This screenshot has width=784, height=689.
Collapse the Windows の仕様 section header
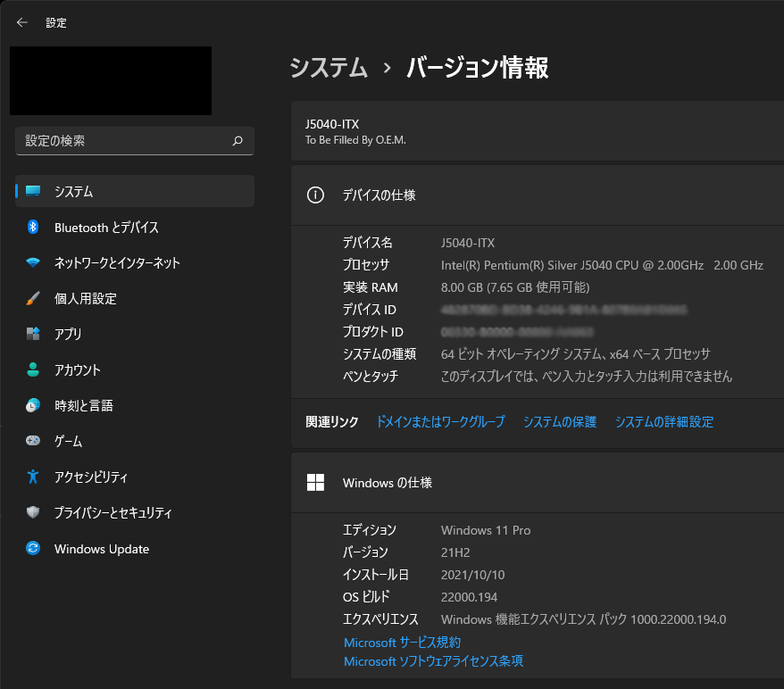[538, 483]
